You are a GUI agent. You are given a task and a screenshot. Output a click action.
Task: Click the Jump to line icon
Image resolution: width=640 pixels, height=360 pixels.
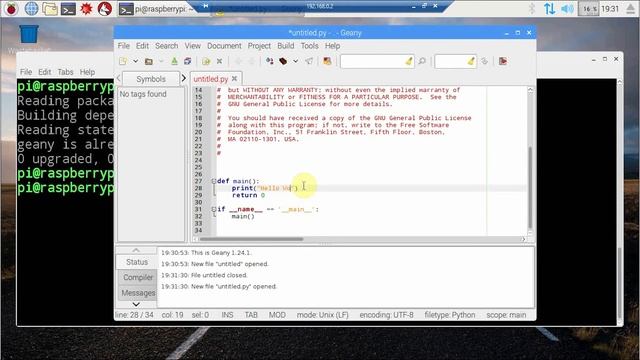[484, 61]
